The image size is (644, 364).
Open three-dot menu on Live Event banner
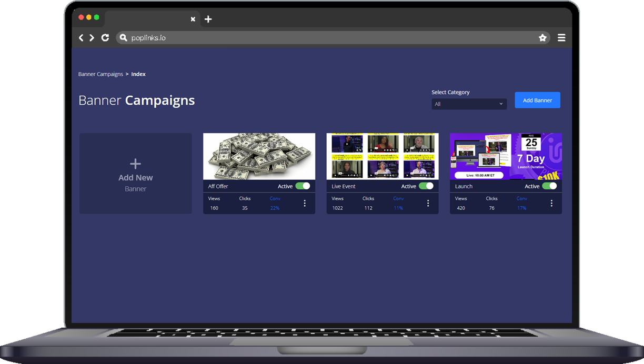[x=428, y=203]
